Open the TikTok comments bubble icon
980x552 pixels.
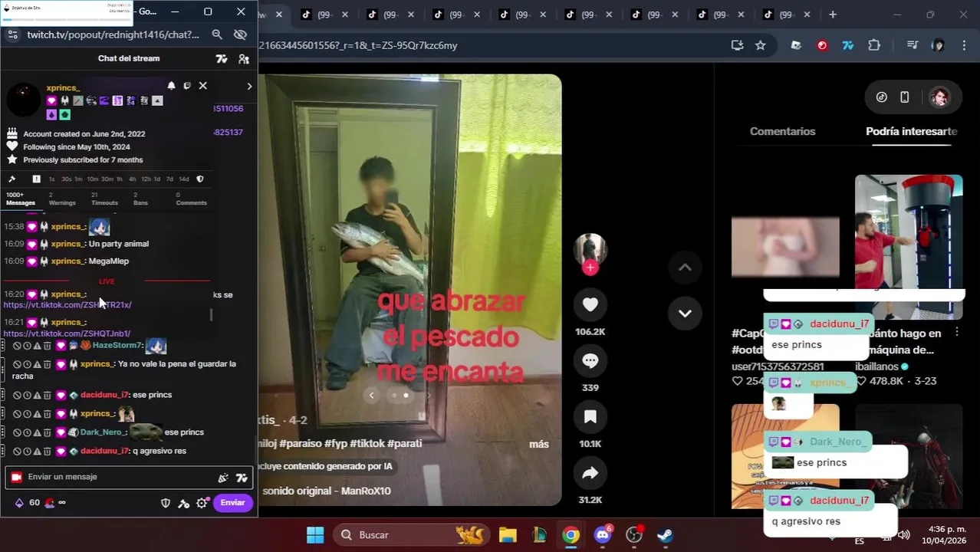click(x=590, y=360)
